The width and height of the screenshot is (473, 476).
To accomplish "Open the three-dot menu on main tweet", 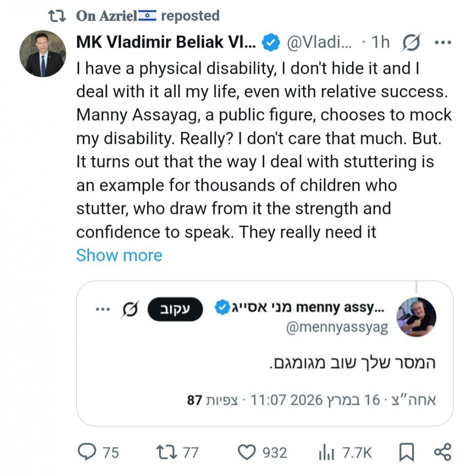I will 443,43.
